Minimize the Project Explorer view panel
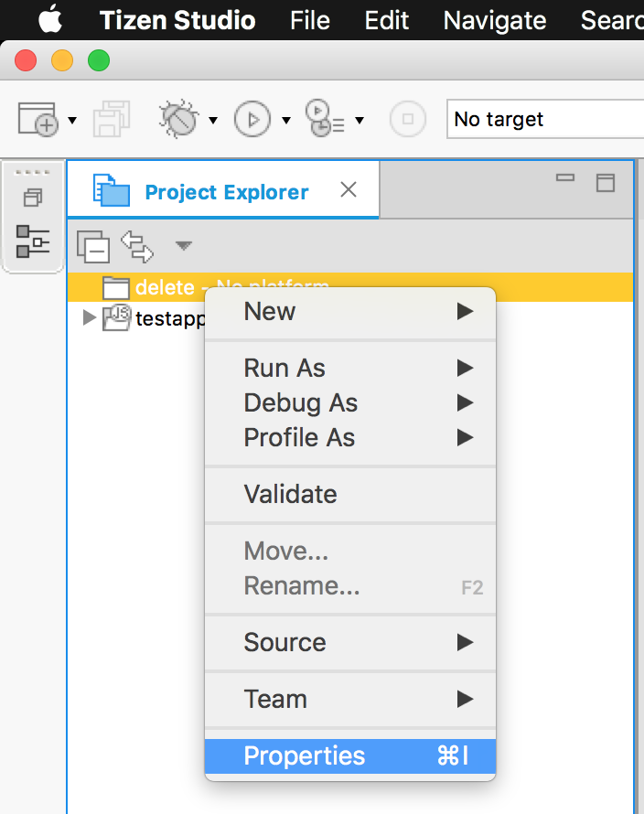The width and height of the screenshot is (644, 814). [565, 179]
